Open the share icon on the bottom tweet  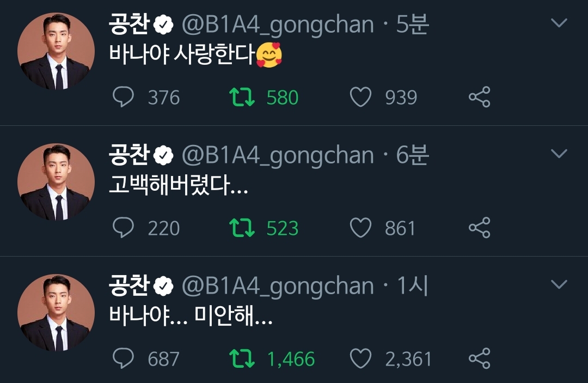click(x=480, y=358)
